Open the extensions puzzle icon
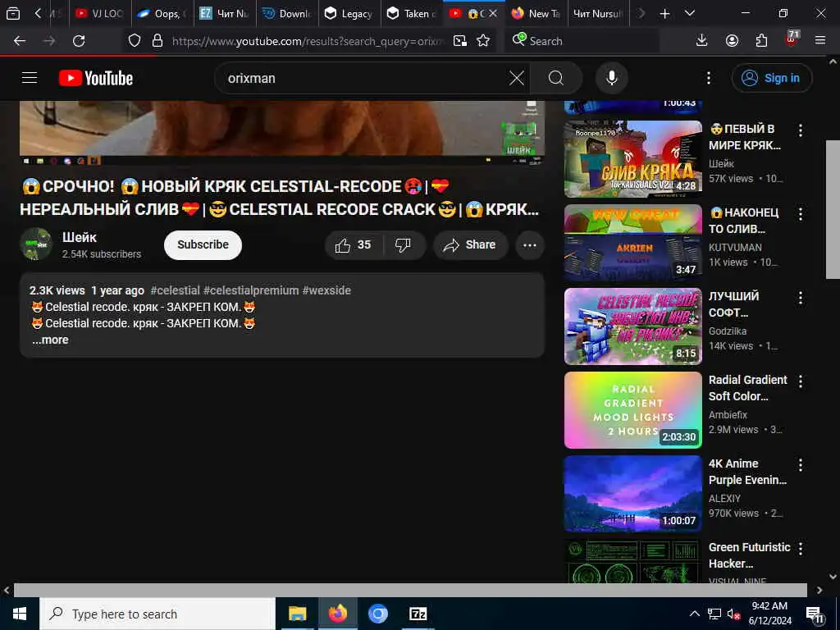 click(x=761, y=41)
